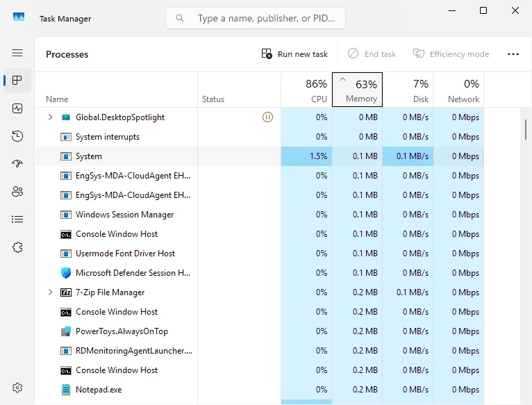The image size is (532, 405).
Task: Click the 0.2 MB memory cell for Notepad.exe
Action: (357, 390)
